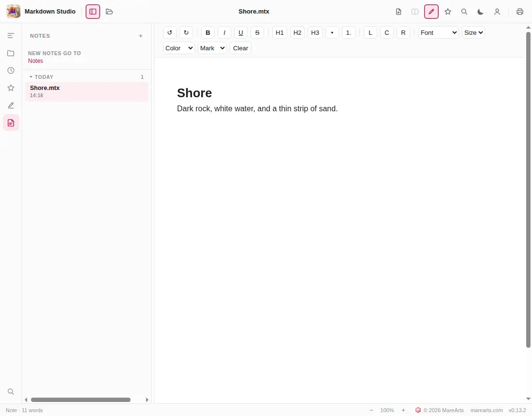
Task: Click the Notes destination folder link
Action: click(36, 61)
